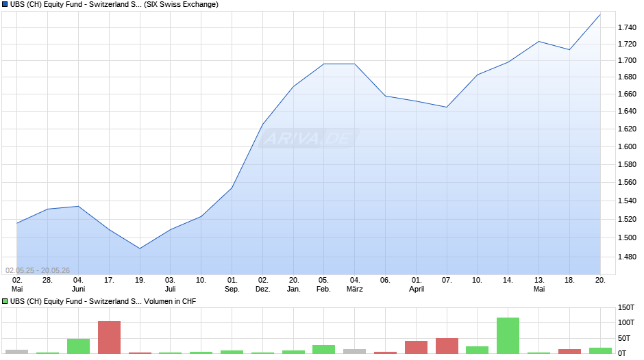Click the green volume bar at 04. Juni
The height and width of the screenshot is (360, 644).
click(79, 346)
